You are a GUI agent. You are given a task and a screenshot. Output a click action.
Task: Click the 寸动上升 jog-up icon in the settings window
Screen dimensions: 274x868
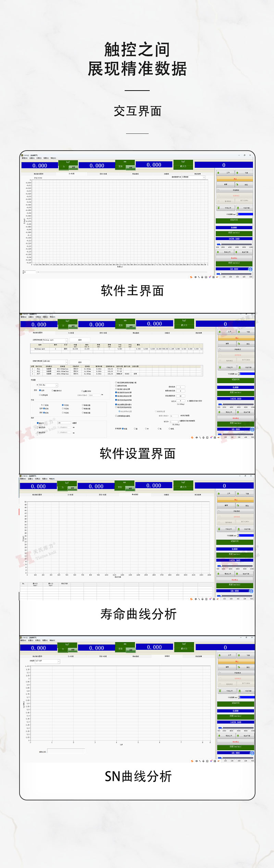coord(227,367)
